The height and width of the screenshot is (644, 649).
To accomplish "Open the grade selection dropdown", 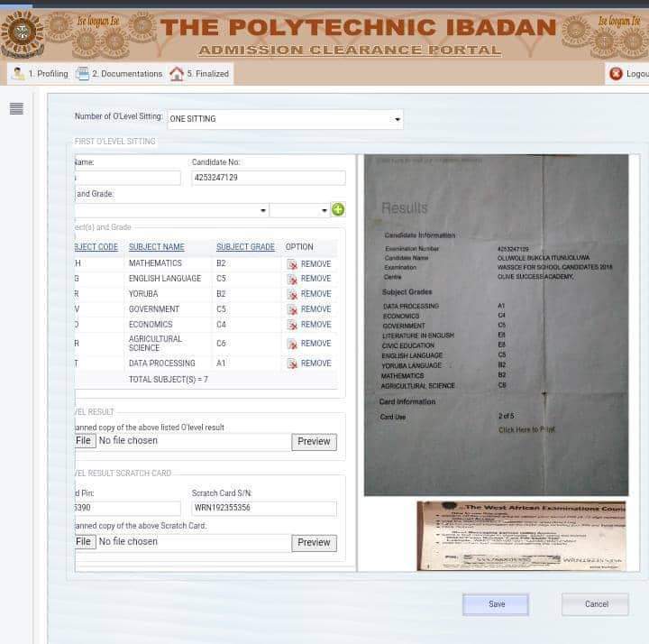I will coord(299,210).
